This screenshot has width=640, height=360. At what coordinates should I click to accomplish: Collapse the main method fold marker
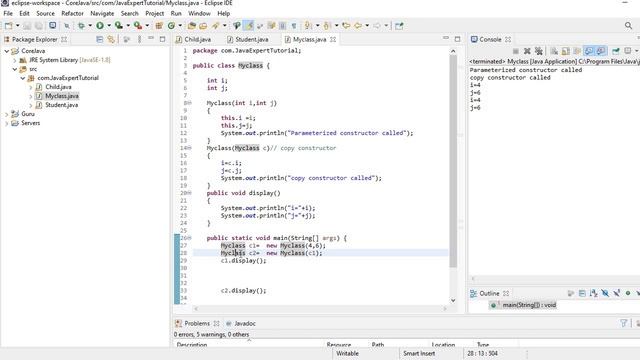190,238
